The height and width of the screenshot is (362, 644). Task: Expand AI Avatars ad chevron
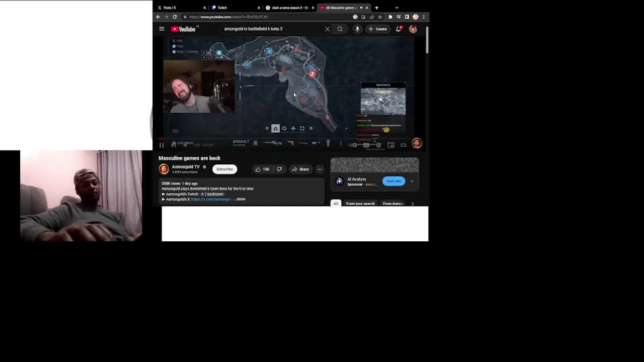(x=412, y=181)
